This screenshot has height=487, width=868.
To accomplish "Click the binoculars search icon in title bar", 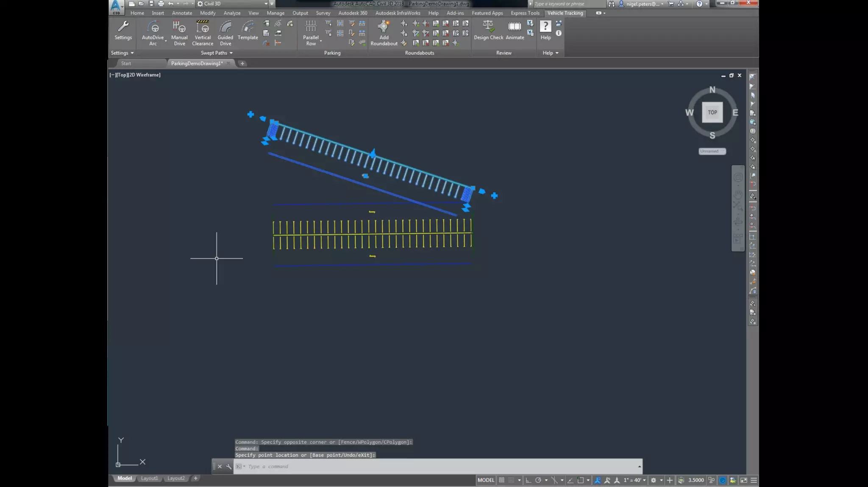I will pos(611,3).
